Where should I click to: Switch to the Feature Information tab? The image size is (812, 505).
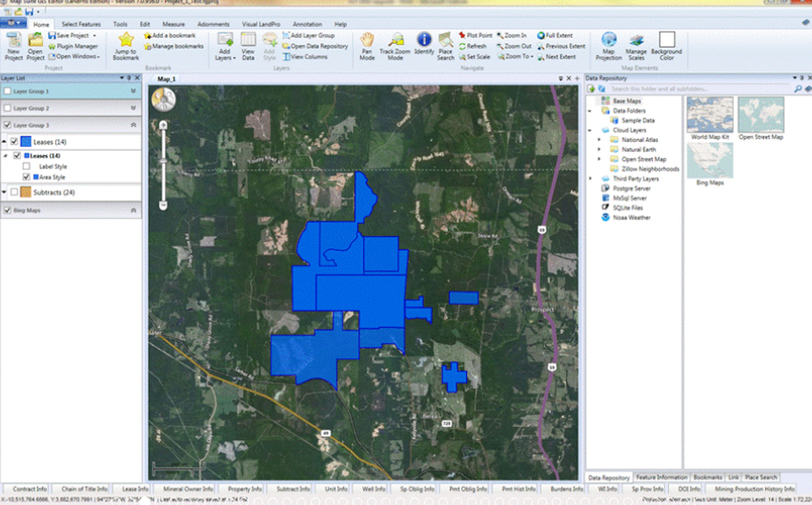coord(661,477)
